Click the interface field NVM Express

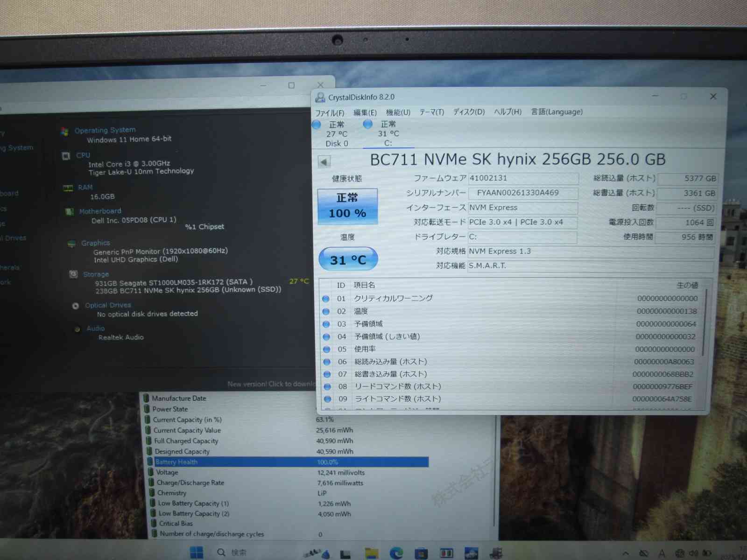(x=523, y=208)
